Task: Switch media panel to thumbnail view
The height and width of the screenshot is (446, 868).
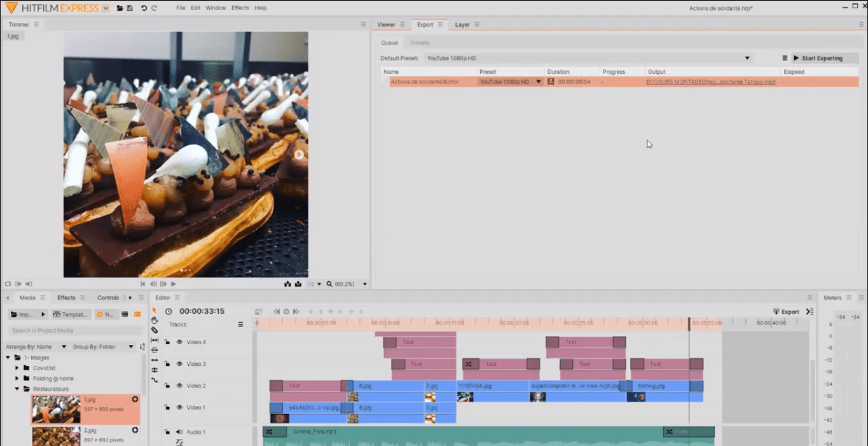Action: pyautogui.click(x=137, y=314)
